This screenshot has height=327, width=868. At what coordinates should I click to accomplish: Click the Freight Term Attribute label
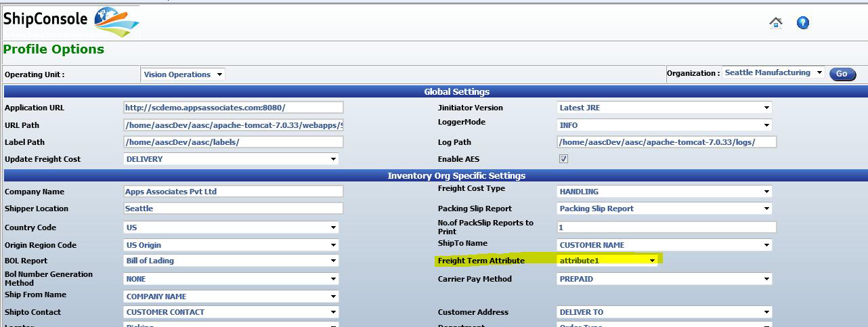[x=481, y=261]
